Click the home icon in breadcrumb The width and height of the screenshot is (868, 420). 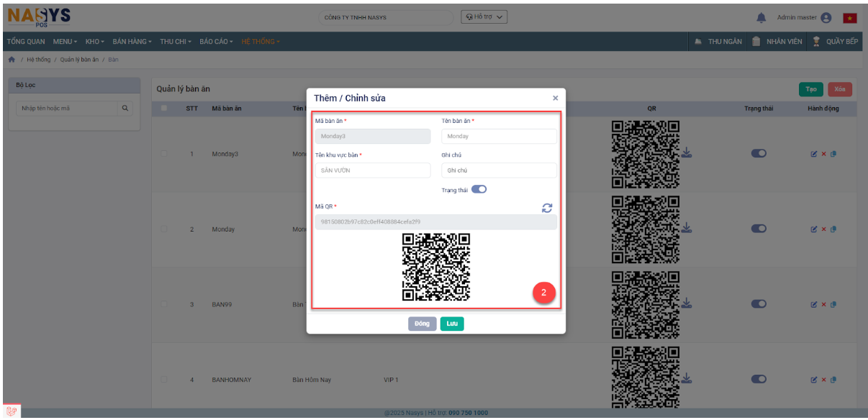pos(12,60)
